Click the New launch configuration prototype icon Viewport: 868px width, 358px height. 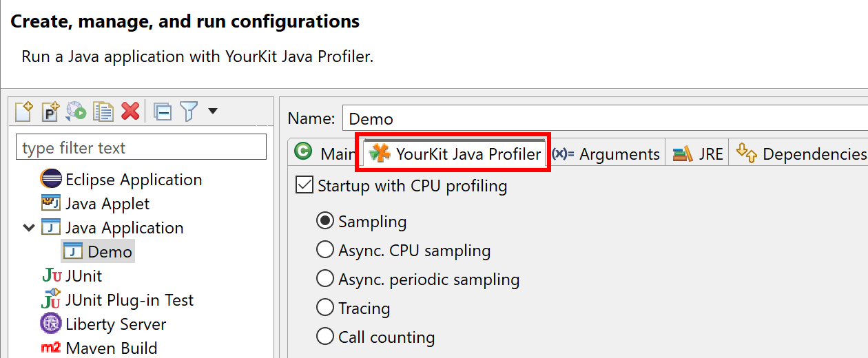pyautogui.click(x=50, y=111)
